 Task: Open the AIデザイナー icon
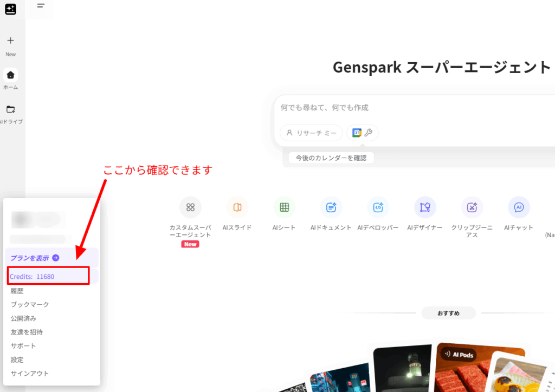(425, 207)
